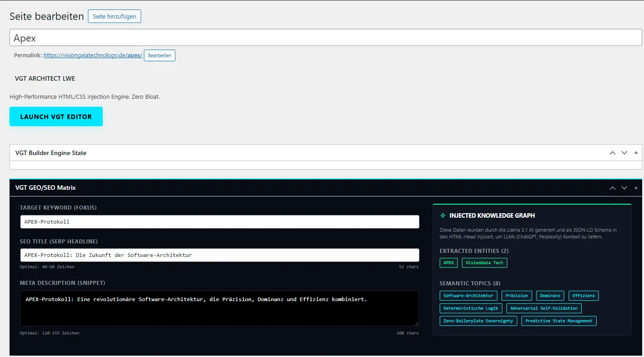Select the VisionGaia Tech entity tag

click(x=484, y=263)
